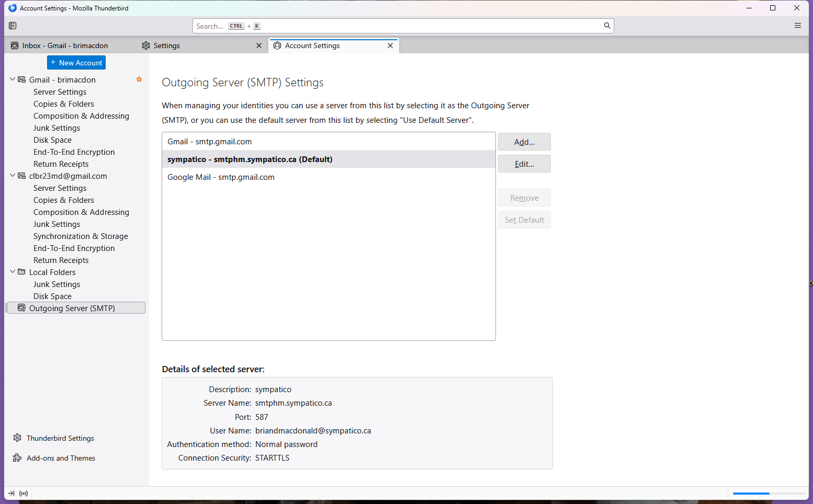
Task: Click the New Account button
Action: click(76, 63)
